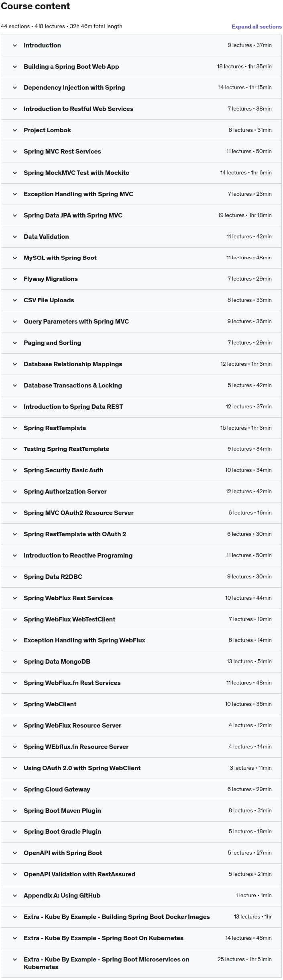This screenshot has height=980, width=283.
Task: Expand Spring Boot Microservices on Kubernetes section
Action: 106,963
